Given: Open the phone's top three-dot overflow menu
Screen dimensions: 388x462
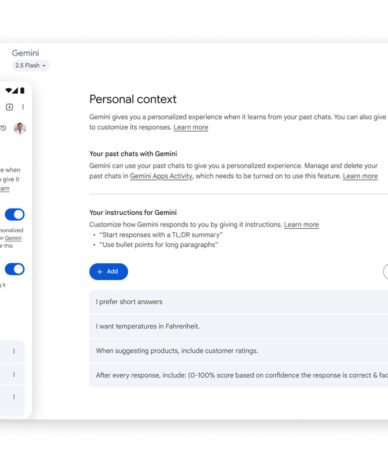Looking at the screenshot, I should [x=23, y=107].
